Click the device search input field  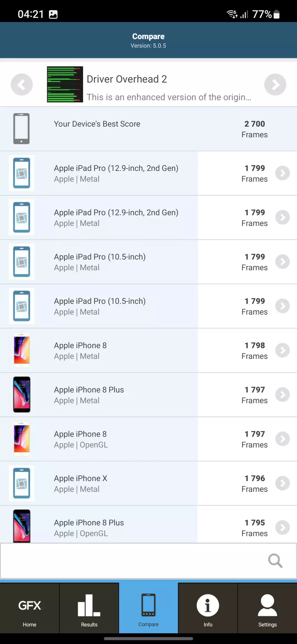tap(133, 561)
